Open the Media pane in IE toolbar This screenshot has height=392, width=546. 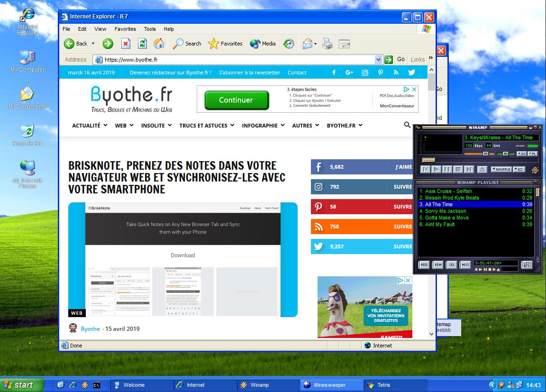click(263, 44)
